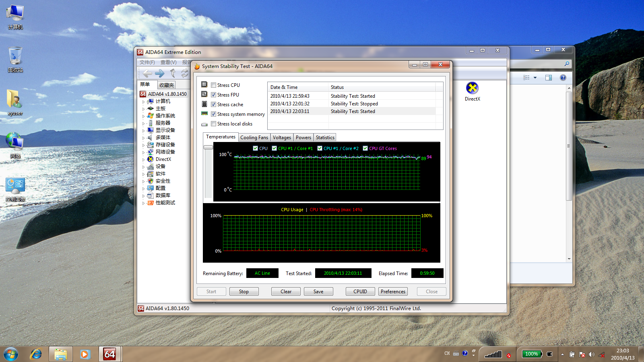Launch Internet Explorer from the taskbar
The image size is (644, 362).
point(36,354)
